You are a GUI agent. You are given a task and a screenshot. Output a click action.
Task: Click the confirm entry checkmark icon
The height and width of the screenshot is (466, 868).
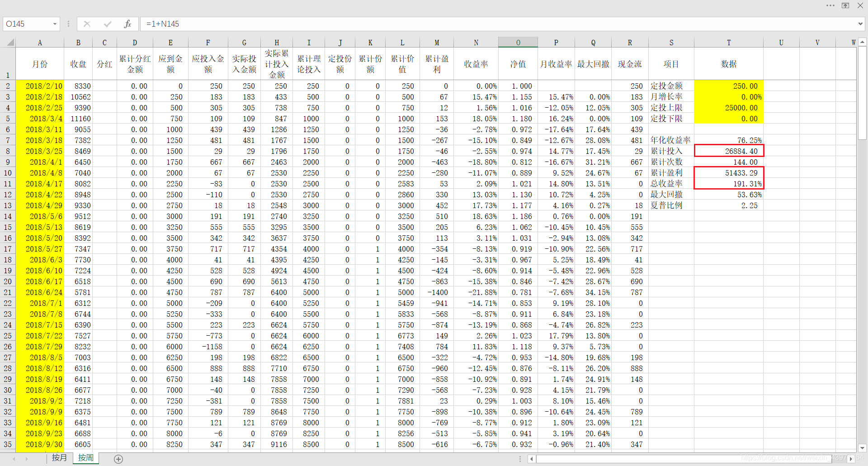(x=107, y=24)
